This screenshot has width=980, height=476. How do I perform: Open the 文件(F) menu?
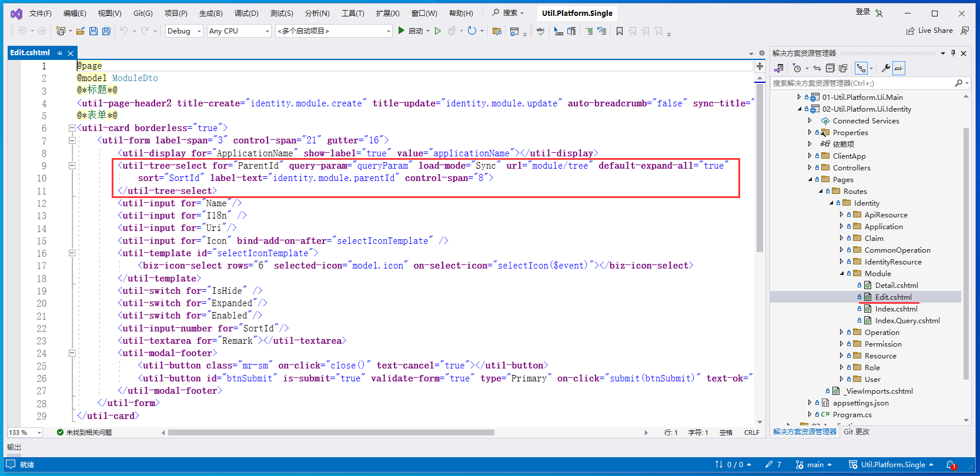click(x=41, y=13)
